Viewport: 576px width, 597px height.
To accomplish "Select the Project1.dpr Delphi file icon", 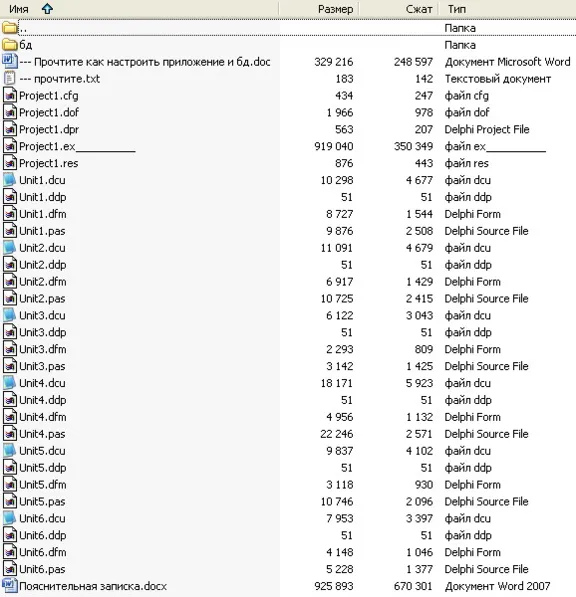I will [10, 129].
